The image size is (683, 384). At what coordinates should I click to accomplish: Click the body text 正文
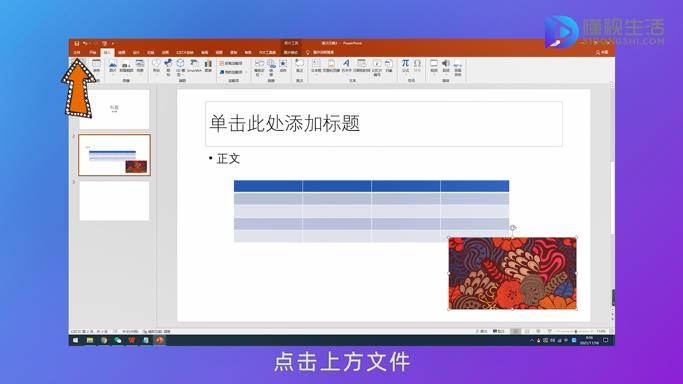coord(228,158)
